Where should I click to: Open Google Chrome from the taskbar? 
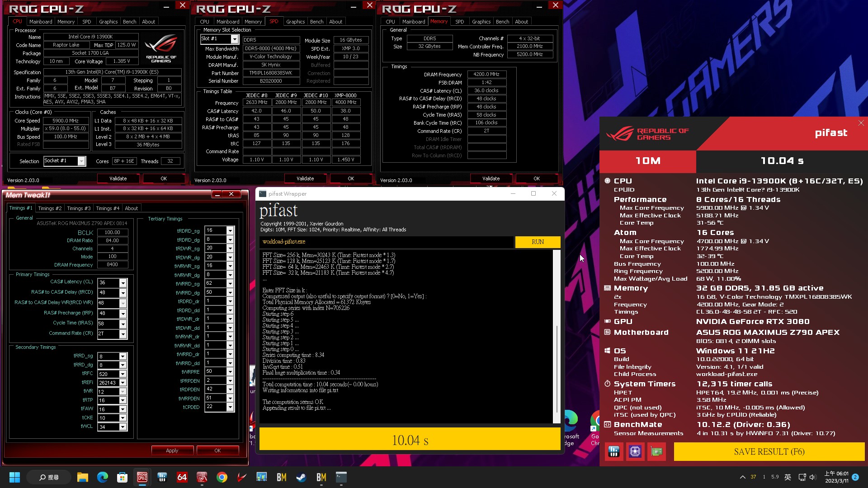point(222,477)
